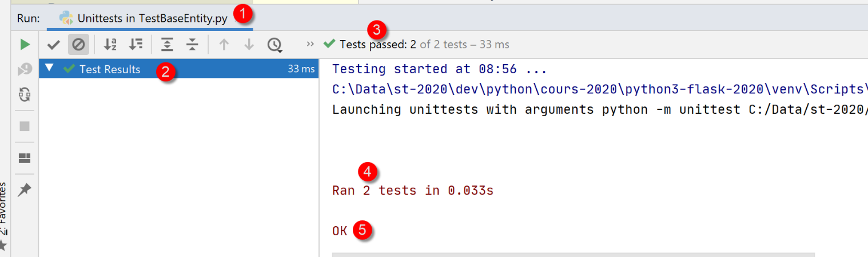Click the Rerun Failed Tests icon
The image size is (868, 257).
click(25, 69)
